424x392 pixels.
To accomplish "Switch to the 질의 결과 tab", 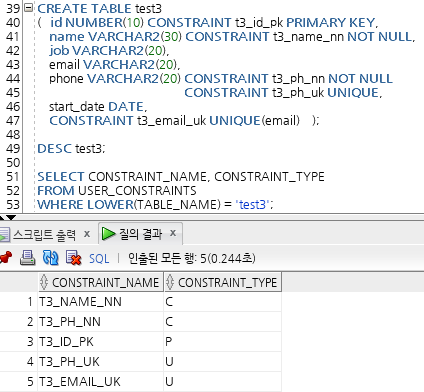I will (141, 234).
